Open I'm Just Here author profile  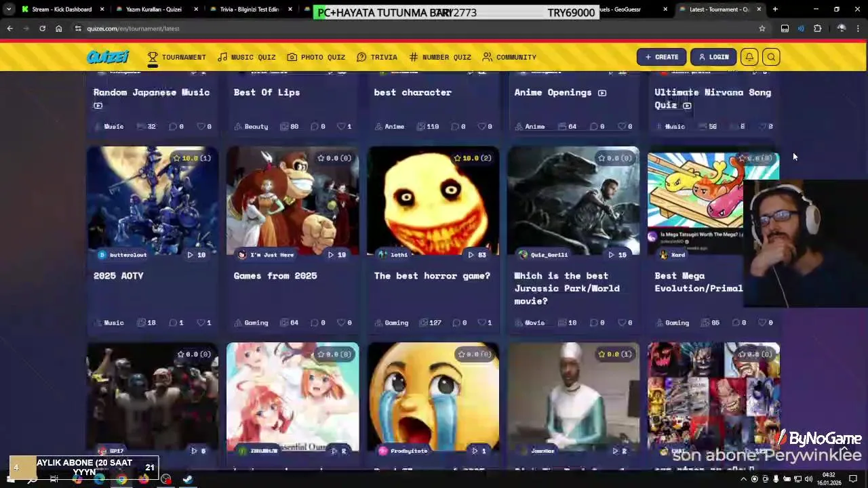(x=266, y=255)
